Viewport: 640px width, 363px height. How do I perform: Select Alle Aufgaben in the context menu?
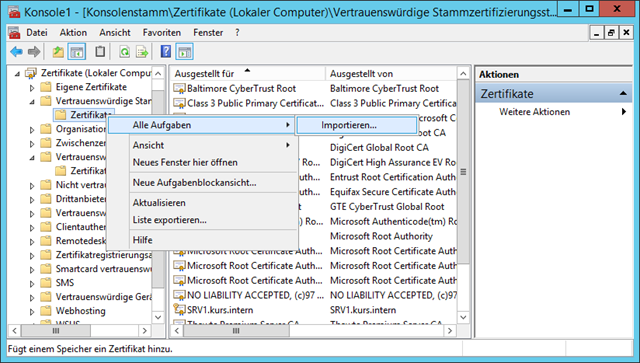click(202, 125)
